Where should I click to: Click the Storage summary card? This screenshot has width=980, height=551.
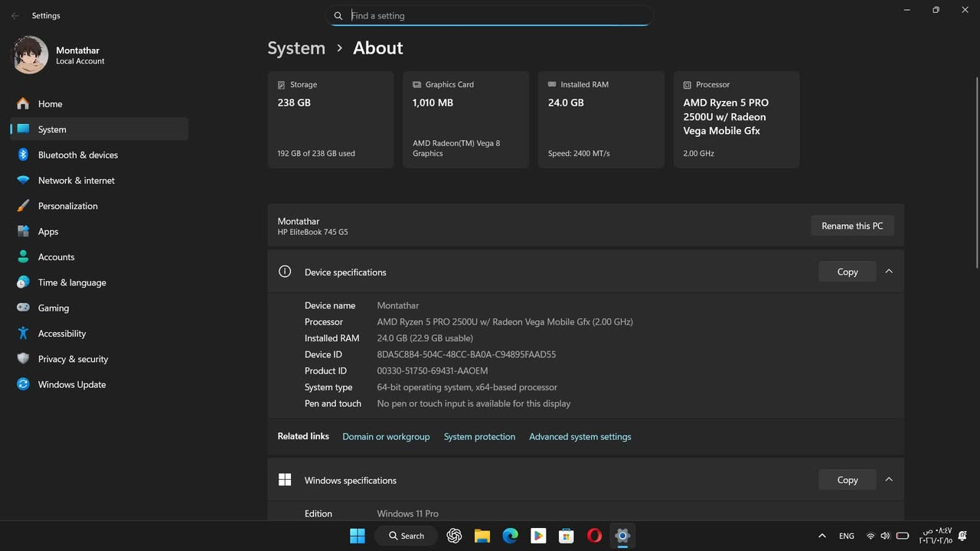[x=331, y=119]
